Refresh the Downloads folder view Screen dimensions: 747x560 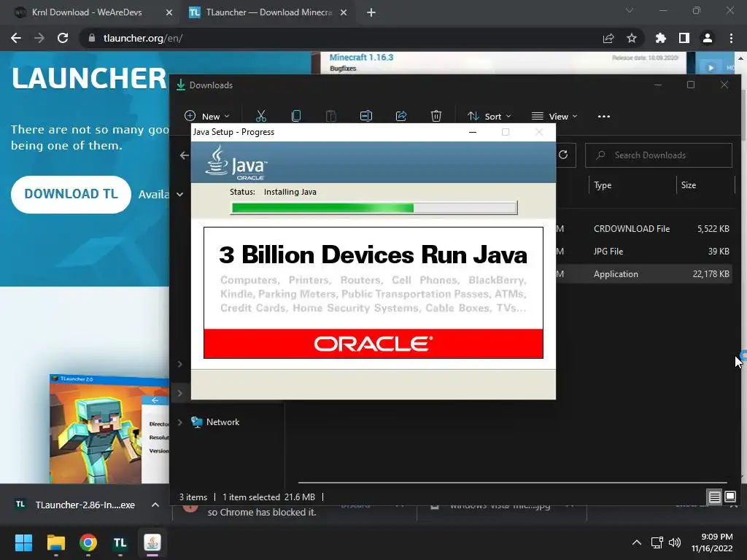(563, 155)
